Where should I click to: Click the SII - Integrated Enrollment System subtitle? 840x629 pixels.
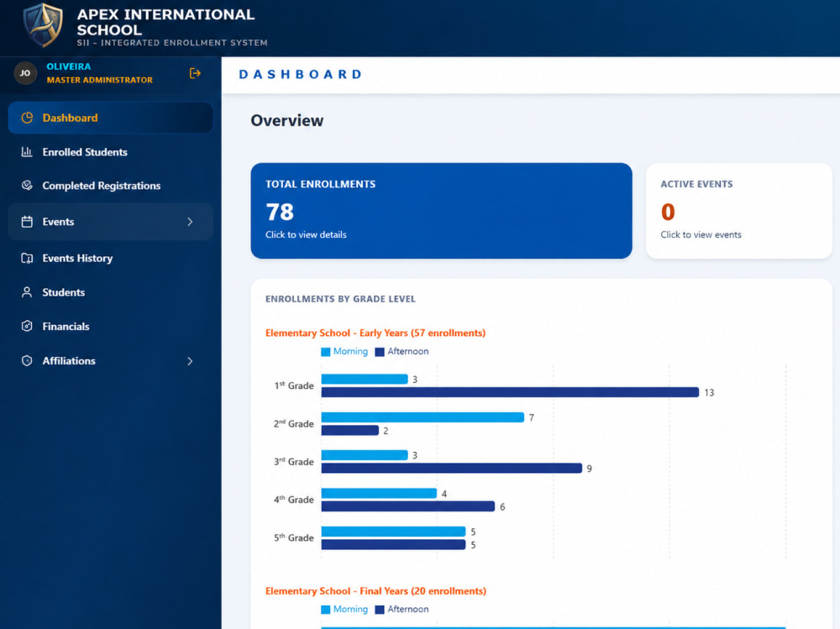tap(172, 43)
